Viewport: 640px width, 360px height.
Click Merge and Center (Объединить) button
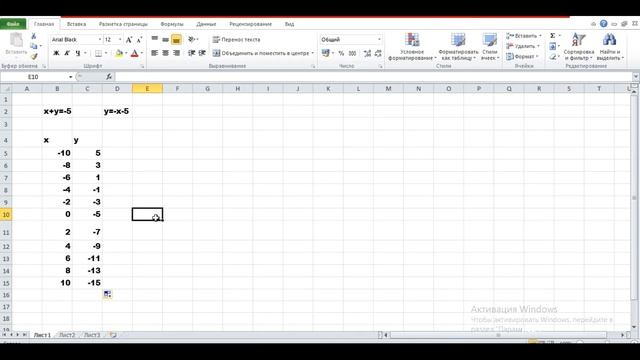pyautogui.click(x=261, y=53)
